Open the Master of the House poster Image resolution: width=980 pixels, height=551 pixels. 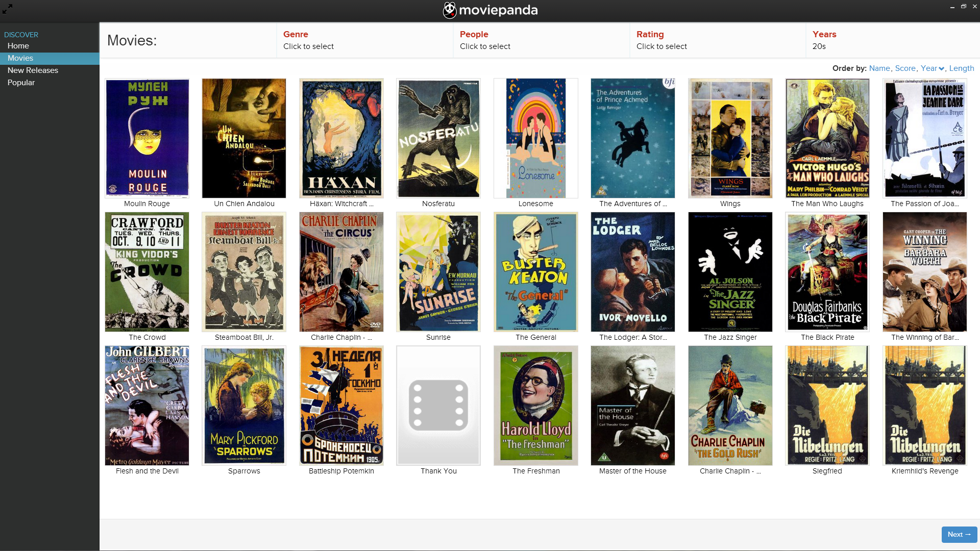click(x=633, y=406)
